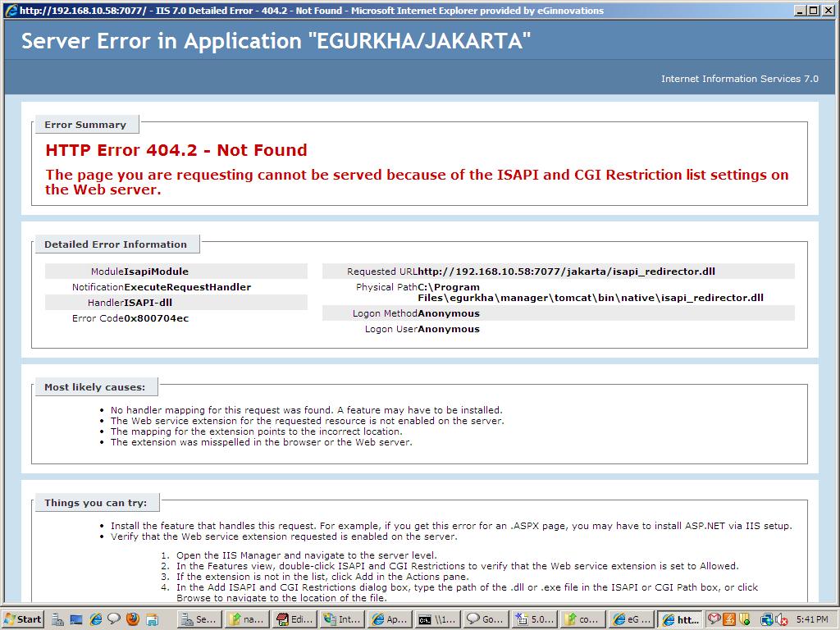Screen dimensions: 840x630
Task: Click the muted volume tray icon
Action: pos(781,620)
